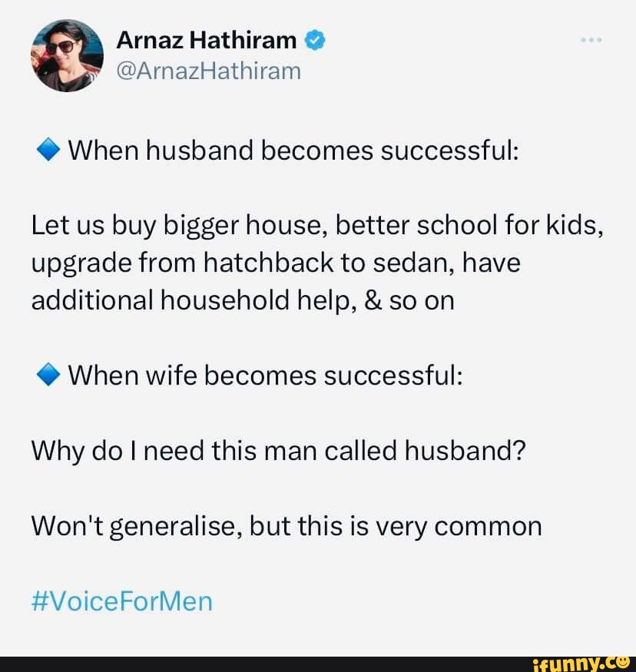Open Arnaz Hathiram's profile picture
Image resolution: width=636 pixels, height=672 pixels.
[67, 55]
